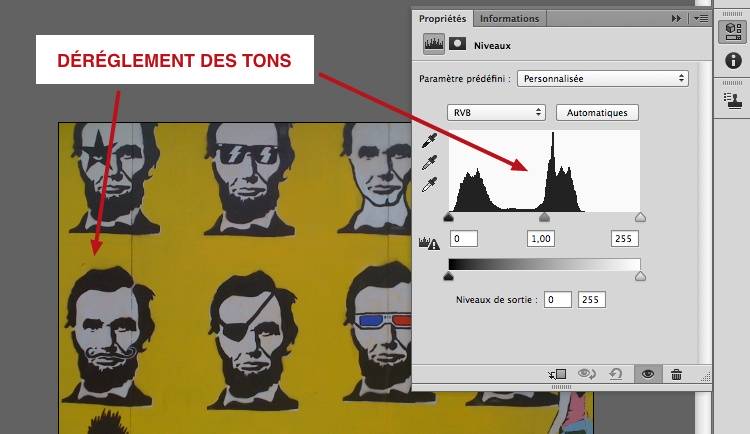Image resolution: width=750 pixels, height=434 pixels.
Task: Click the midtone gamma slider handle
Action: (x=544, y=218)
